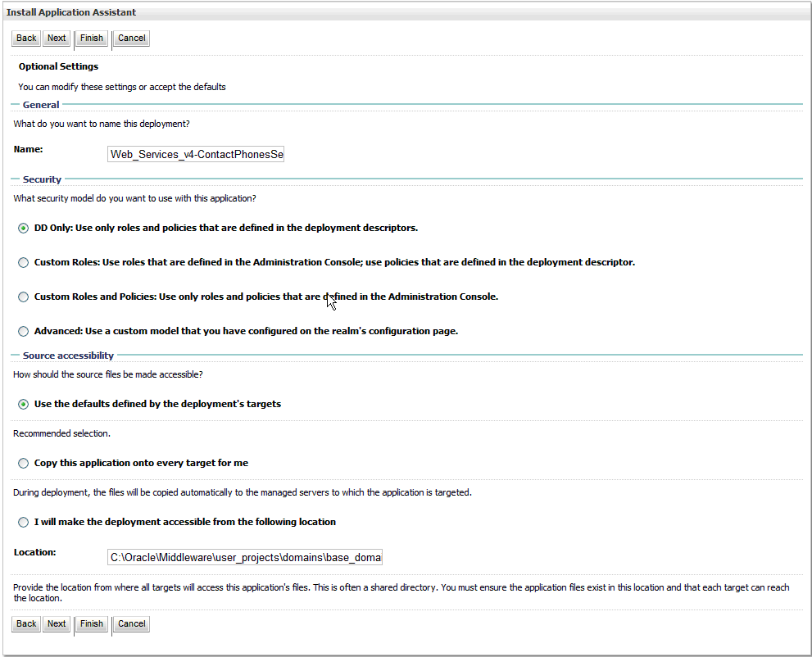Viewport: 812px width, 657px height.
Task: Select deployment accessible from following location
Action: (x=23, y=522)
